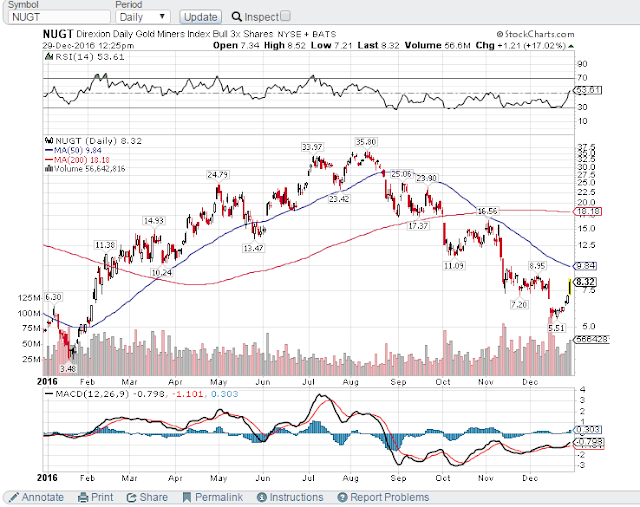The width and height of the screenshot is (640, 507).
Task: Click the 18.18 MA(200) value tag
Action: (x=588, y=211)
